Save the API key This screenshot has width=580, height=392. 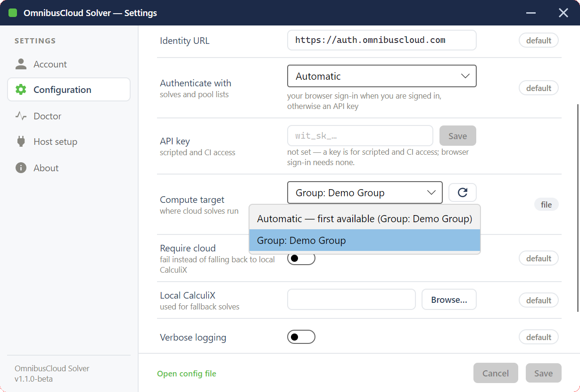[457, 136]
